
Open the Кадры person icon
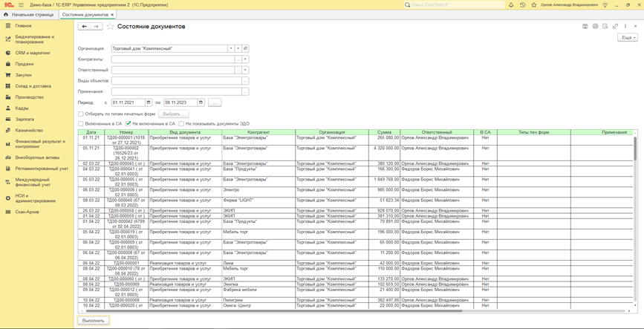[7, 108]
